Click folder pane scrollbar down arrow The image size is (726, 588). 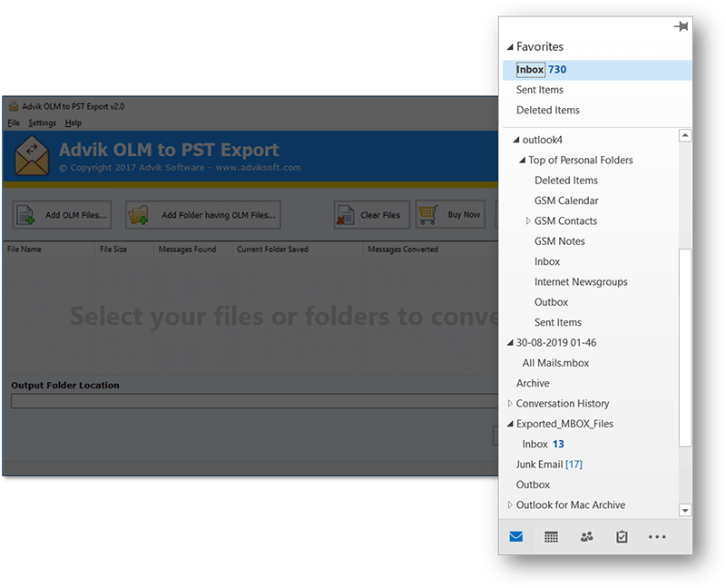[x=685, y=510]
